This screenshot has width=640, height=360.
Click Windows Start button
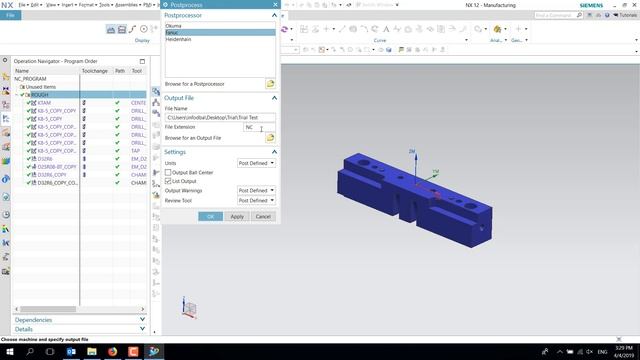pos(9,351)
